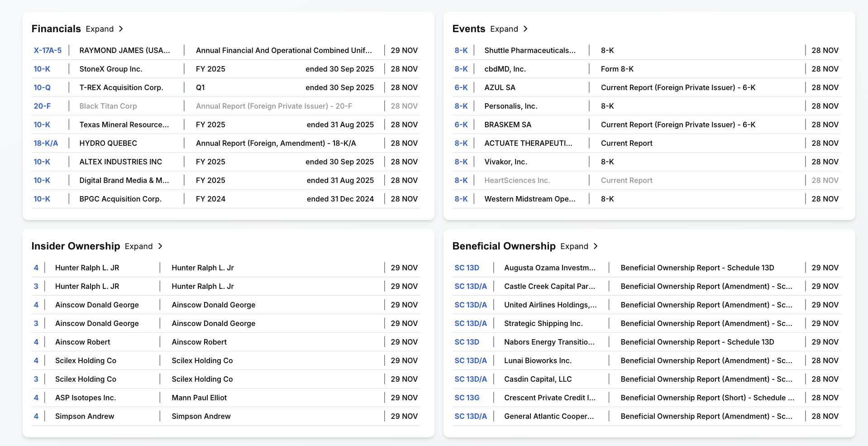
Task: Expand the Financials section chevron
Action: 121,29
